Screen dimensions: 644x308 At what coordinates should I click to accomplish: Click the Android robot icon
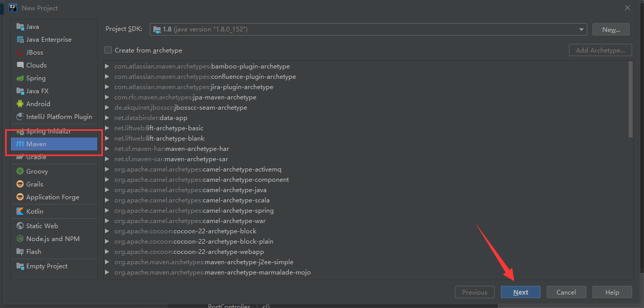(20, 104)
